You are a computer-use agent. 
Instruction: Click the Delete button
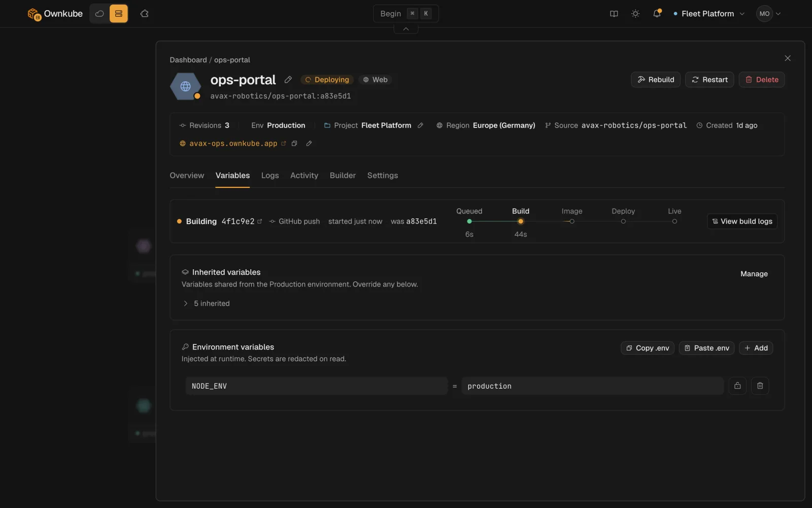[762, 80]
